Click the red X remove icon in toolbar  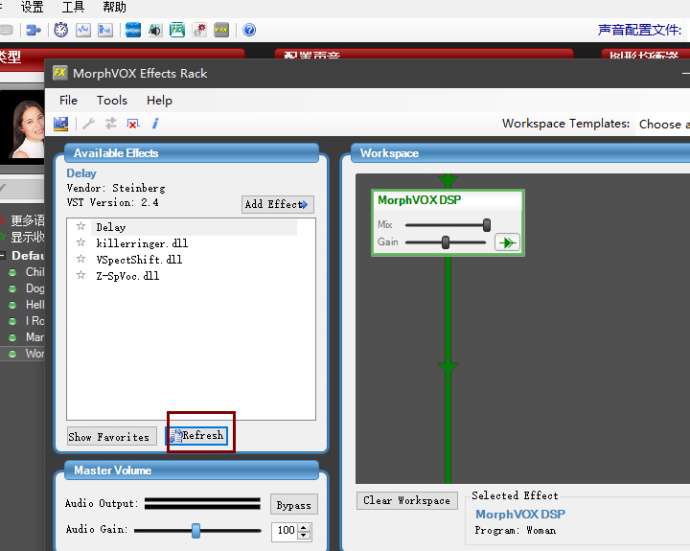point(132,124)
